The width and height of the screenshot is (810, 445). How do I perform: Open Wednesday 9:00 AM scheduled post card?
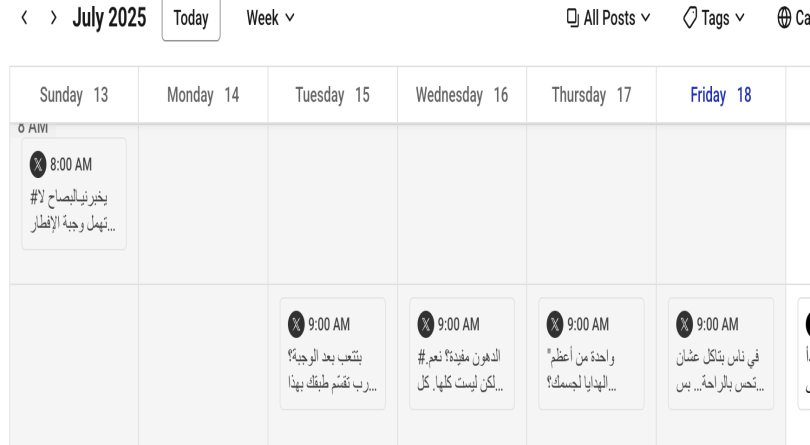point(462,354)
